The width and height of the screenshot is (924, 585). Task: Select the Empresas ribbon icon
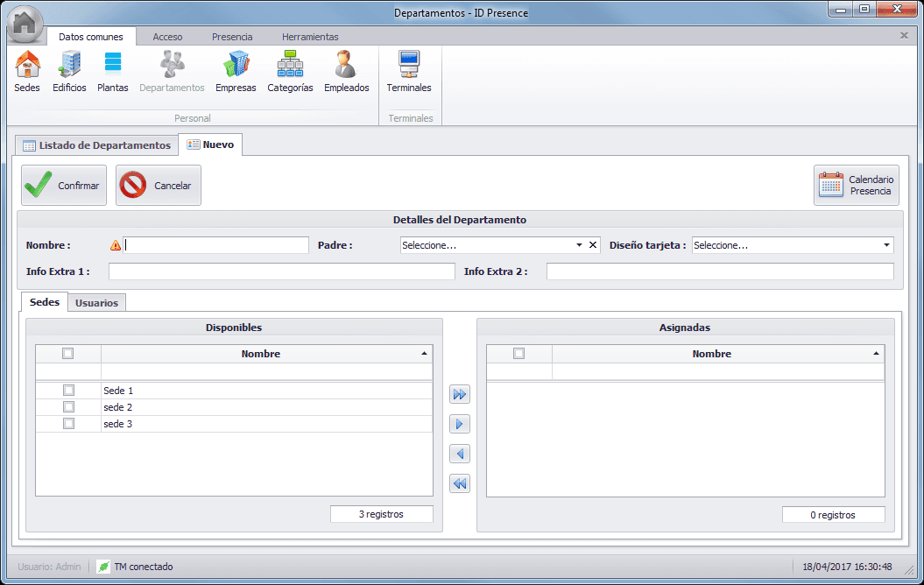pyautogui.click(x=236, y=71)
